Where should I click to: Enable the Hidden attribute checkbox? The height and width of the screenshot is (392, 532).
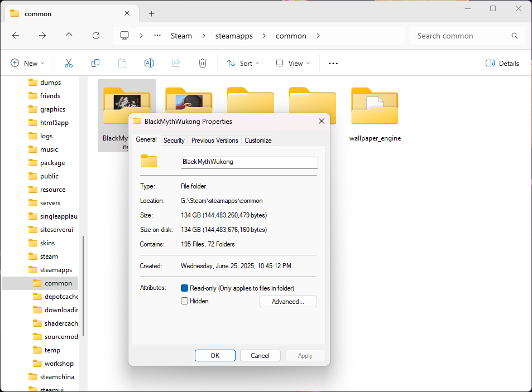click(x=185, y=301)
